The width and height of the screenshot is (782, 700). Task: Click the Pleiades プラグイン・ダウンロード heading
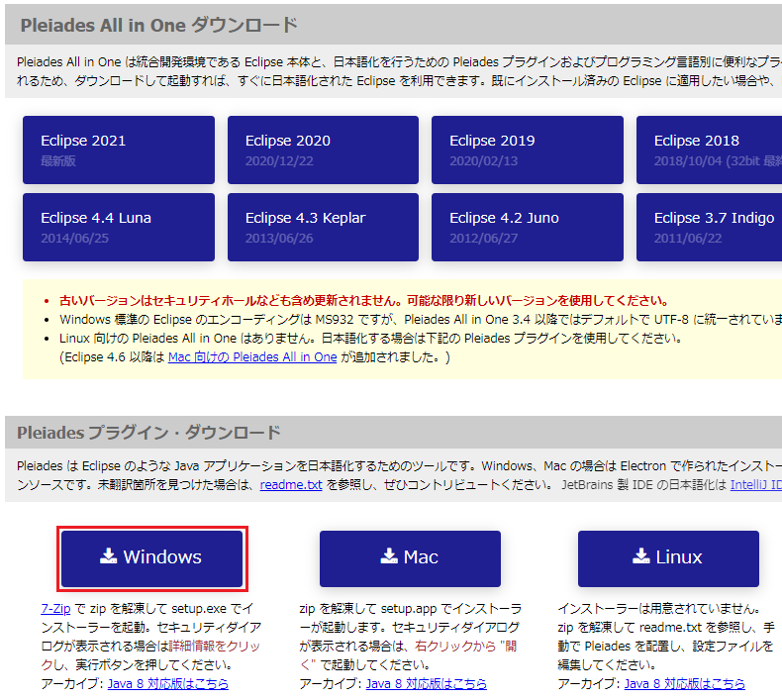[x=148, y=433]
